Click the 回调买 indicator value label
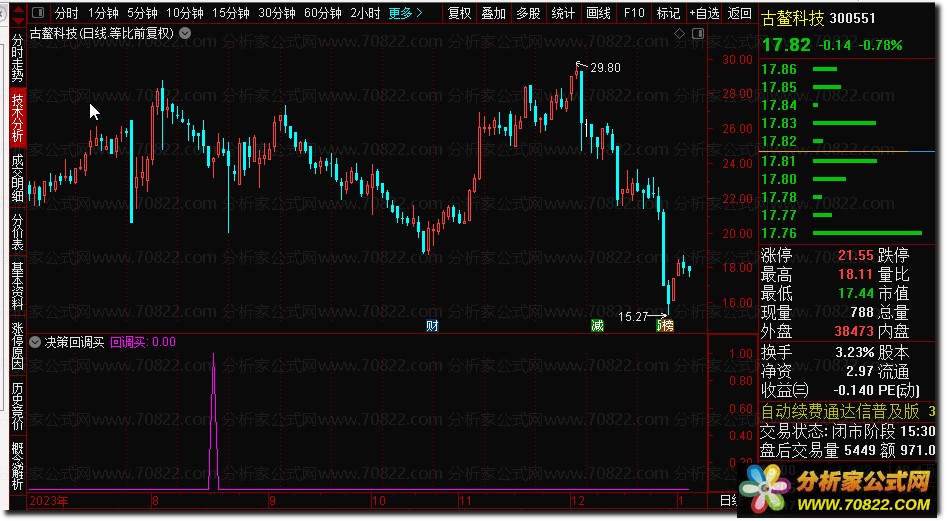This screenshot has width=947, height=521. click(x=143, y=342)
